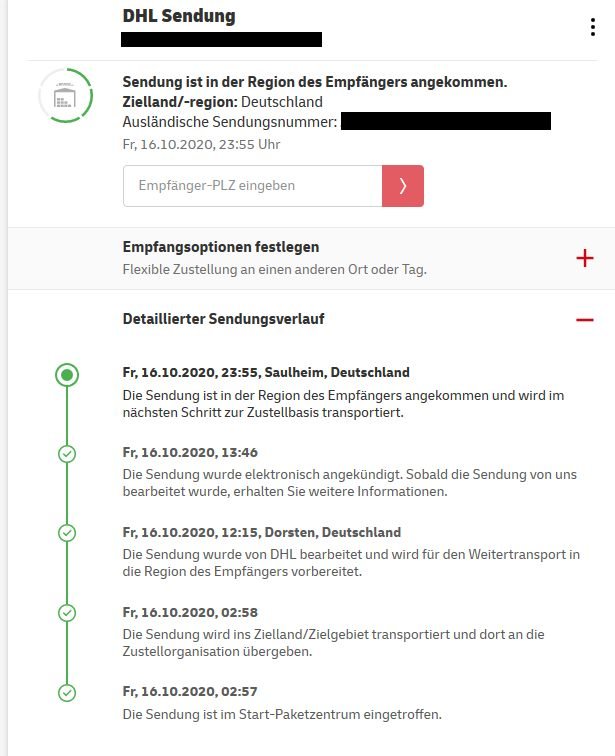Collapse Detaillierter Sendungsverlauf with minus icon
Viewport: 615px width, 756px height.
[585, 320]
